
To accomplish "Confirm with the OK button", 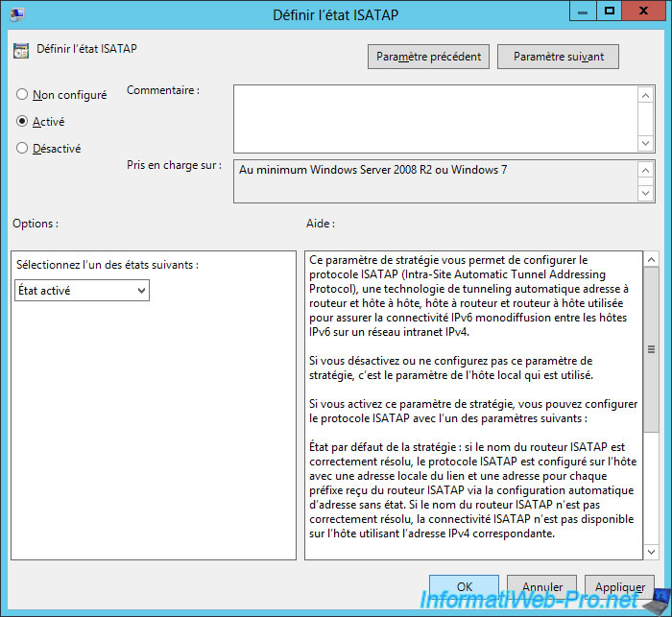I will 464,586.
